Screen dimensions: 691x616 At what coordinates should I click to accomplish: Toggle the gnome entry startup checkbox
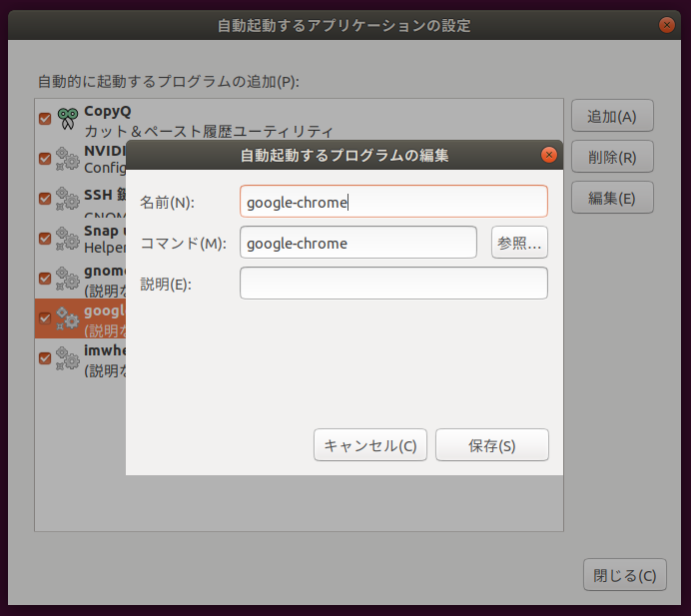45,279
